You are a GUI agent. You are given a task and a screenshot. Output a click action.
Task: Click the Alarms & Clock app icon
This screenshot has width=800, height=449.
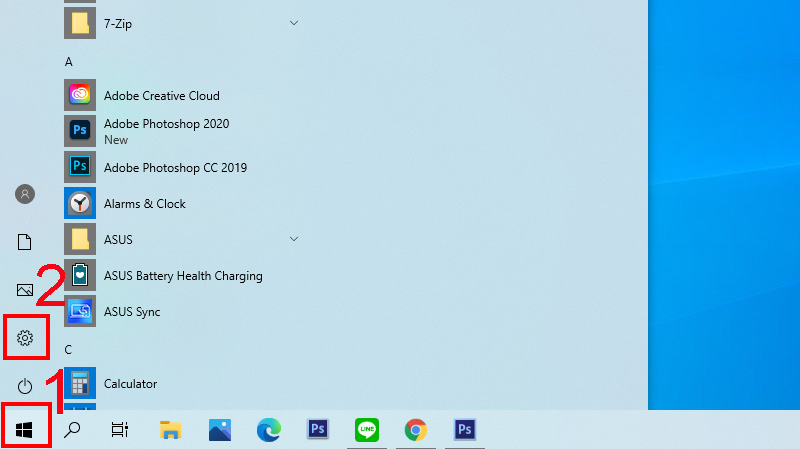pos(80,203)
